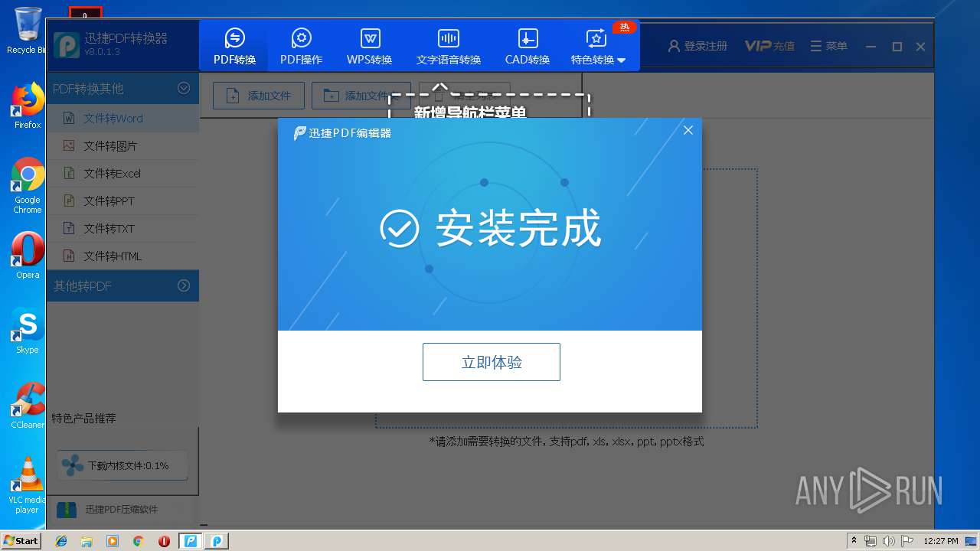The width and height of the screenshot is (980, 551).
Task: Open the PDF操作 tab
Action: tap(301, 47)
